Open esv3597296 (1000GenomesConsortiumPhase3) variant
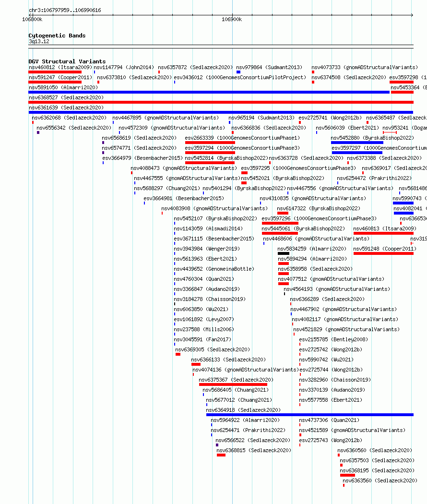Image resolution: width=427 pixels, height=504 pixels. (x=319, y=218)
